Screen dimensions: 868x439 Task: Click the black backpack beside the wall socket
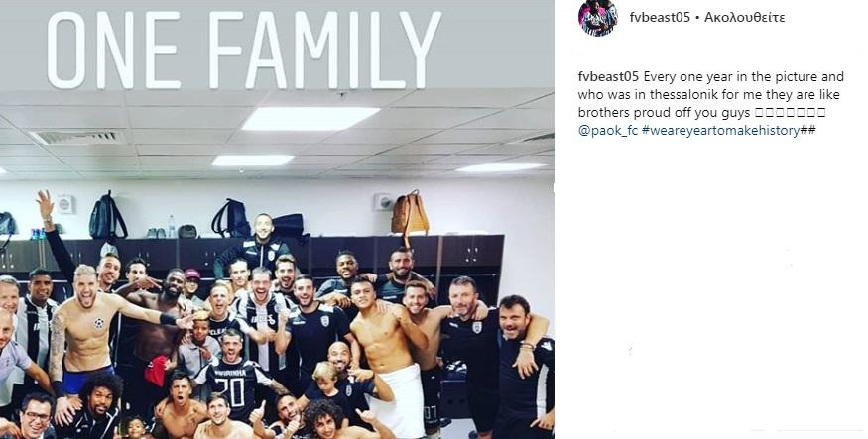tap(108, 216)
